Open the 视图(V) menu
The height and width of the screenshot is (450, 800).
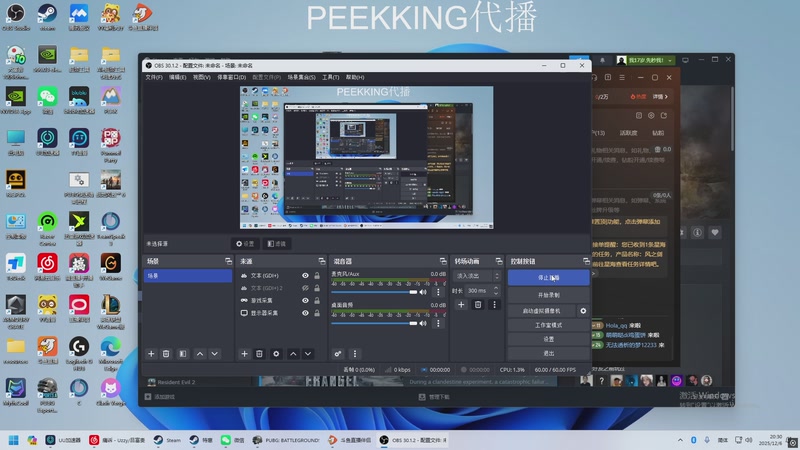pos(202,77)
